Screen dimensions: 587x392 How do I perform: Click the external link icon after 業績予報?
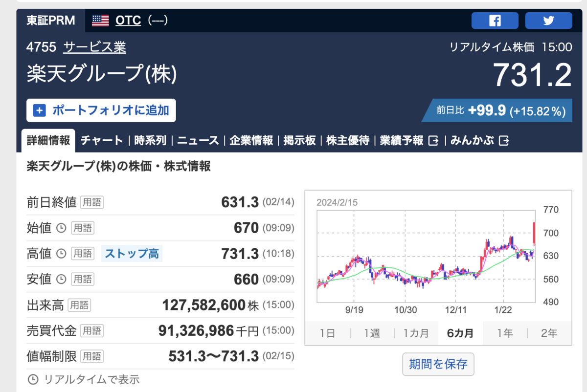433,141
